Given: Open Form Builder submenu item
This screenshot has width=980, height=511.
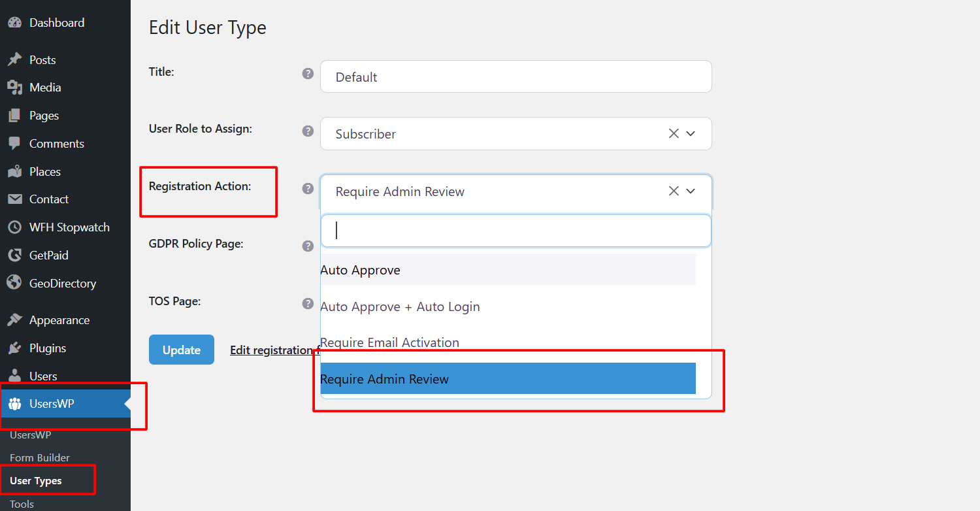Looking at the screenshot, I should [40, 457].
